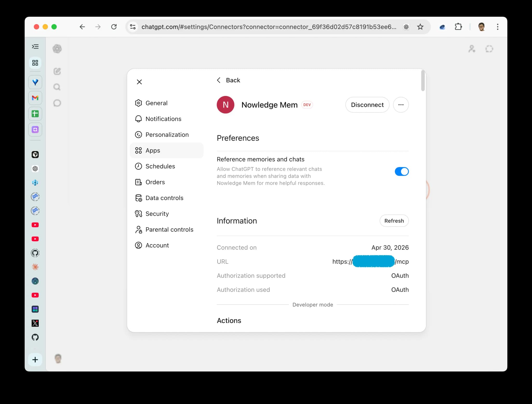Viewport: 532px width, 404px height.
Task: Open the Orders section
Action: pos(167,182)
